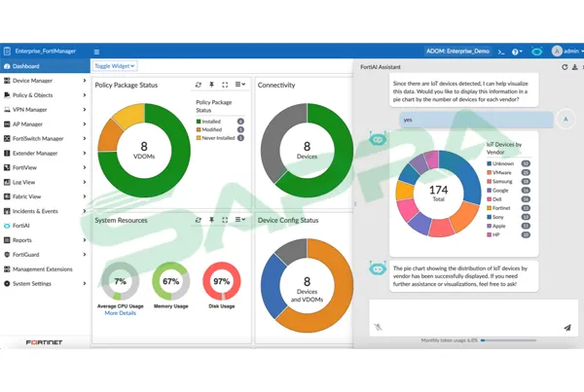Click the Fortinet vendor legend entry
This screenshot has height=392, width=584.
508,208
